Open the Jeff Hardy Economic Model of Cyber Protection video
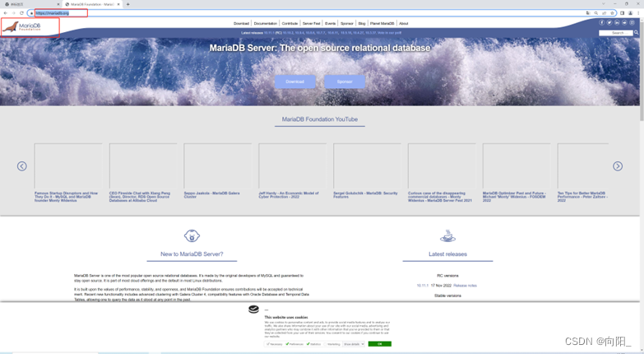 [x=293, y=166]
